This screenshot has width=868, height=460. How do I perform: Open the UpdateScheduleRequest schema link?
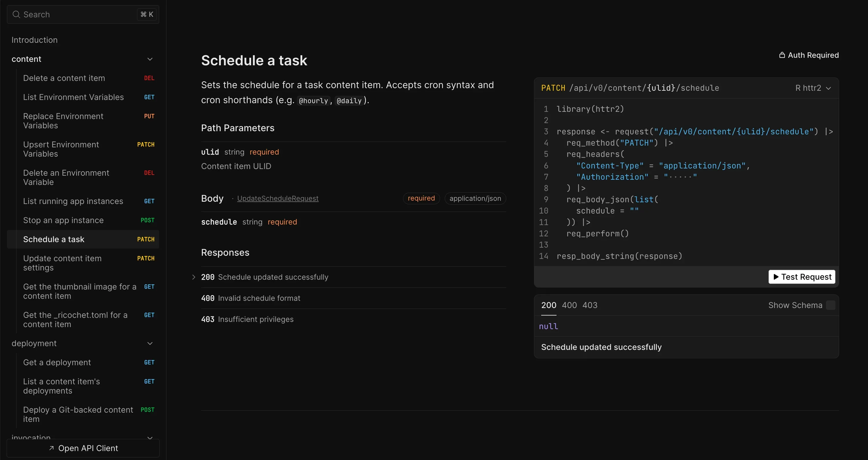tap(278, 199)
